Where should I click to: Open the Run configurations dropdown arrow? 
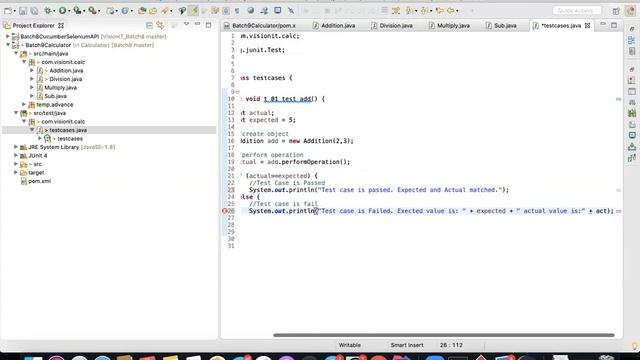(x=69, y=11)
